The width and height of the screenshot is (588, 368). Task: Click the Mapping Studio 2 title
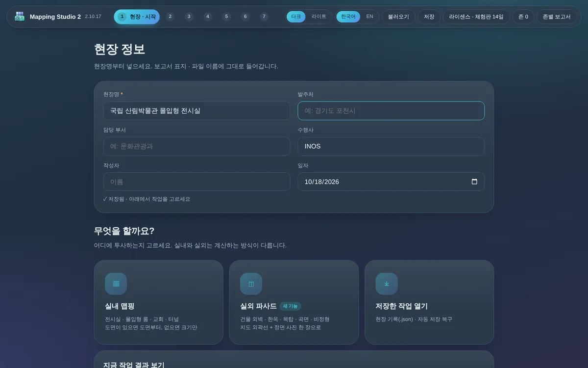click(x=55, y=17)
